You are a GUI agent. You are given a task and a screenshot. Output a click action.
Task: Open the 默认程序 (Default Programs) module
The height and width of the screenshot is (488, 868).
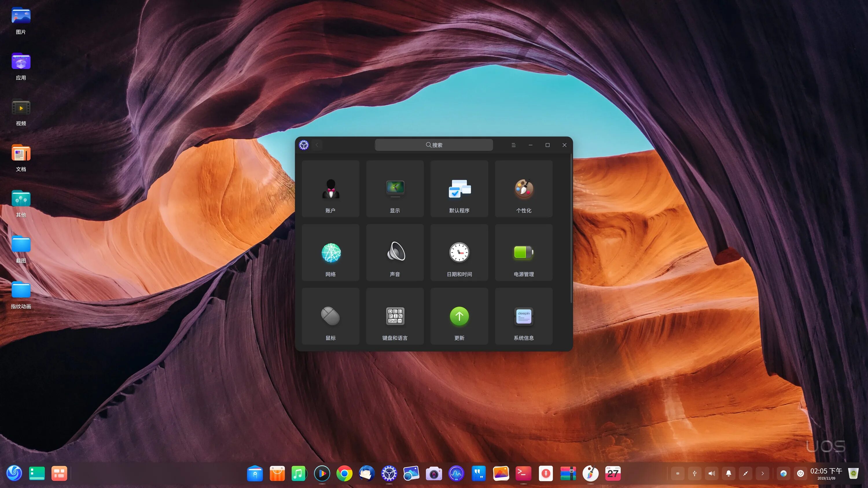pos(459,188)
